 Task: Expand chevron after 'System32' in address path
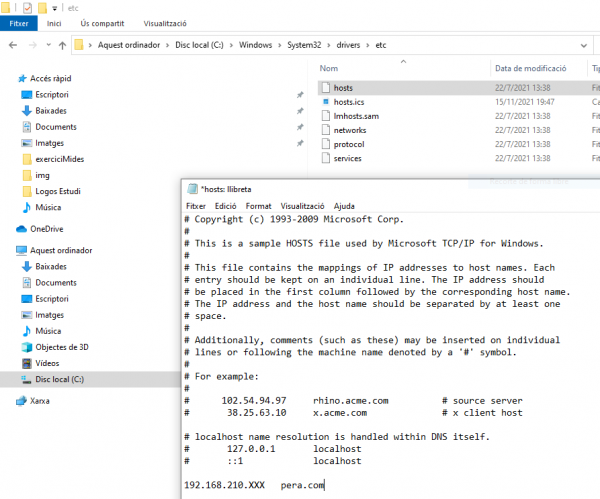[329, 46]
